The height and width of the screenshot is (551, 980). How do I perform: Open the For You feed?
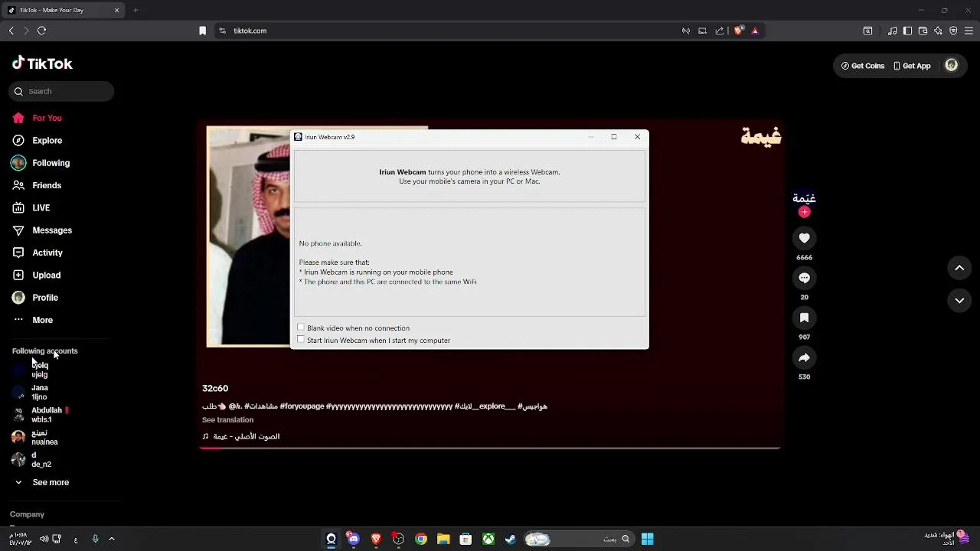coord(37,118)
